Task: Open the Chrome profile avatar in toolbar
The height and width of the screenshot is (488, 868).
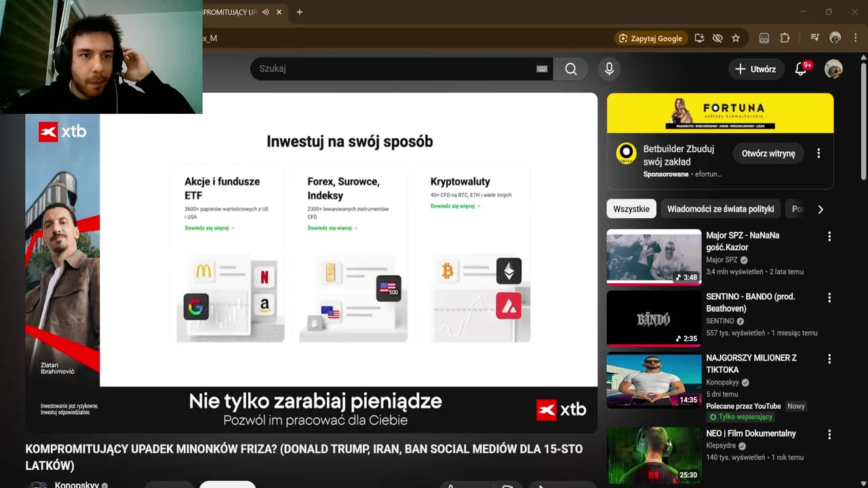Action: point(835,39)
